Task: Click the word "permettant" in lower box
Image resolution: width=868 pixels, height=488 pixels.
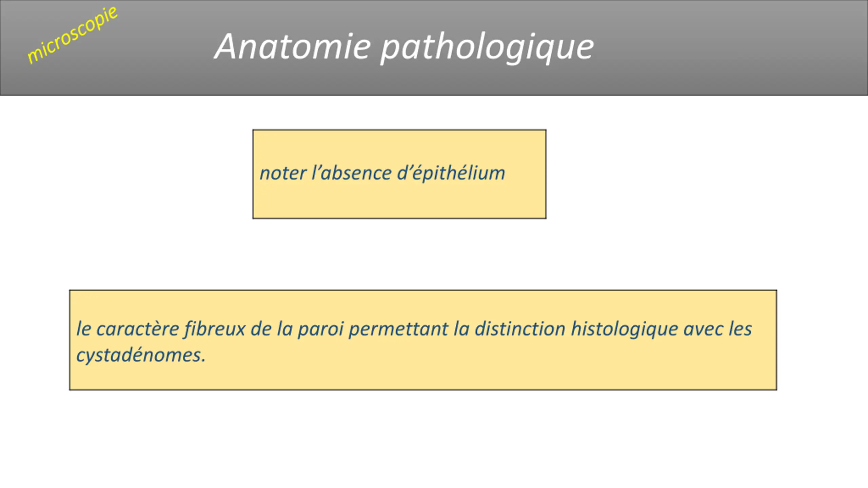Action: pos(398,329)
